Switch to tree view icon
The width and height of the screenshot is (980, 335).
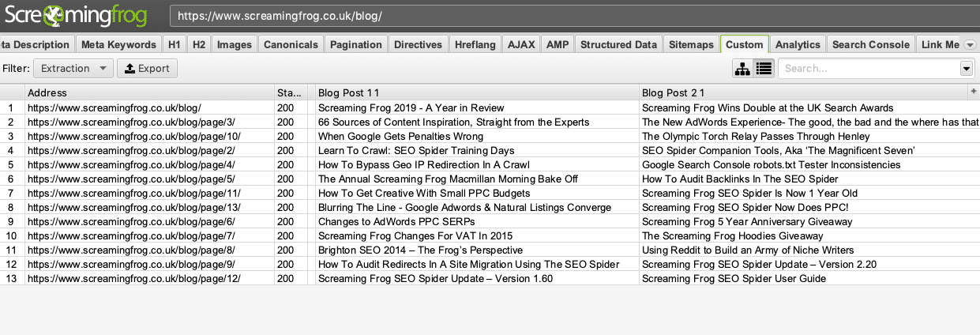point(742,69)
